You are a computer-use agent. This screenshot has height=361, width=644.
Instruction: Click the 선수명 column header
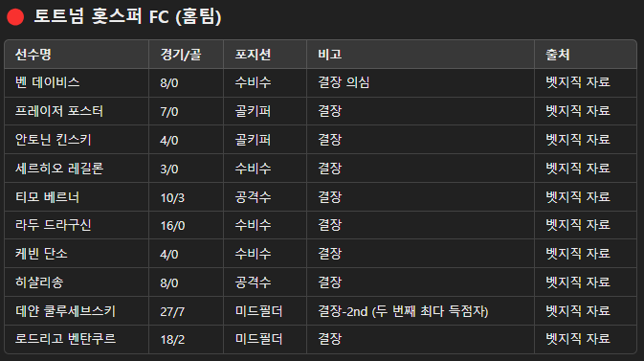(33, 55)
